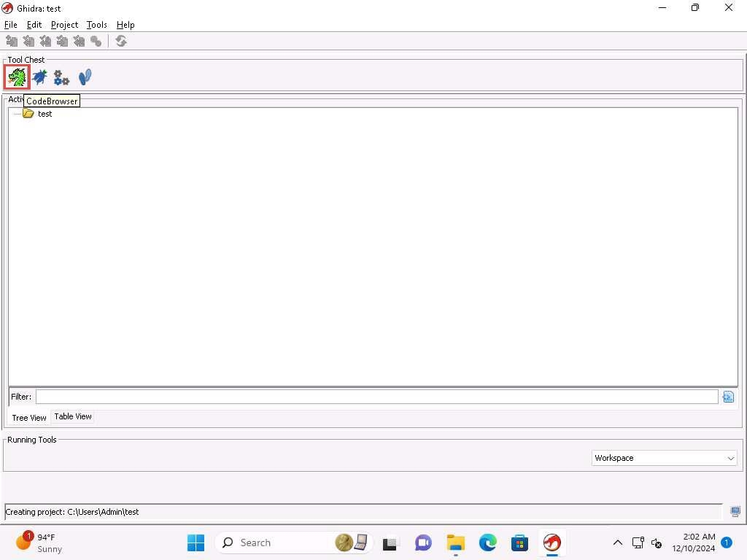Screen dimensions: 747x560
Task: Switch to the Tree View tab
Action: (x=29, y=418)
